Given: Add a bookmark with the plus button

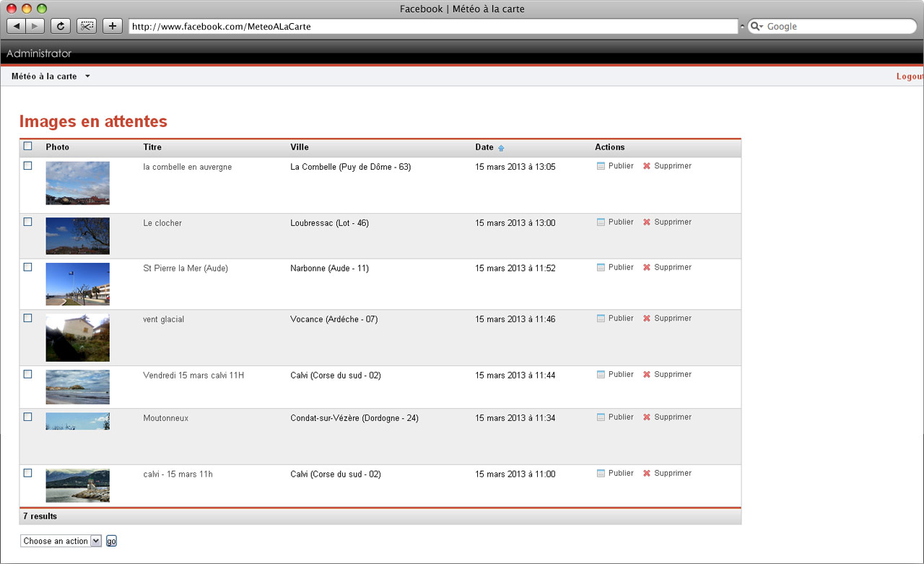Looking at the screenshot, I should pos(112,27).
